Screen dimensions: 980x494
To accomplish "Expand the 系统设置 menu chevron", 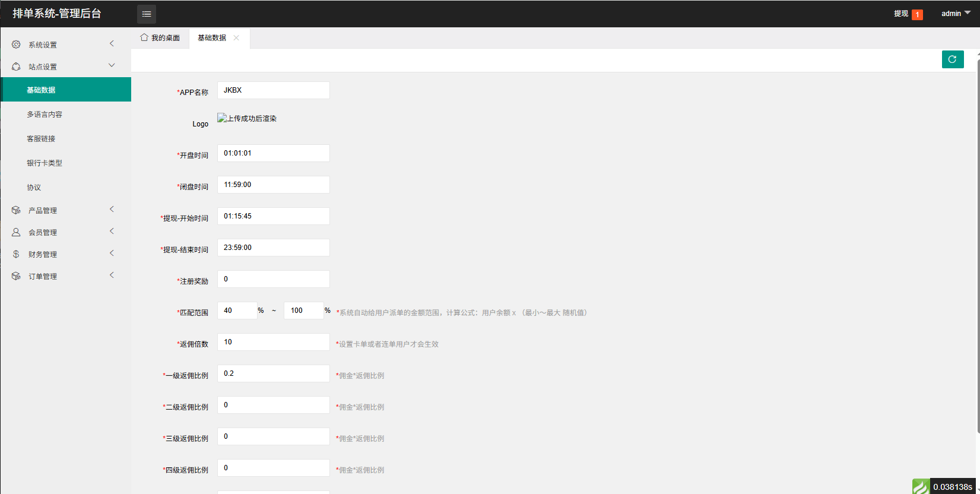I will 112,44.
